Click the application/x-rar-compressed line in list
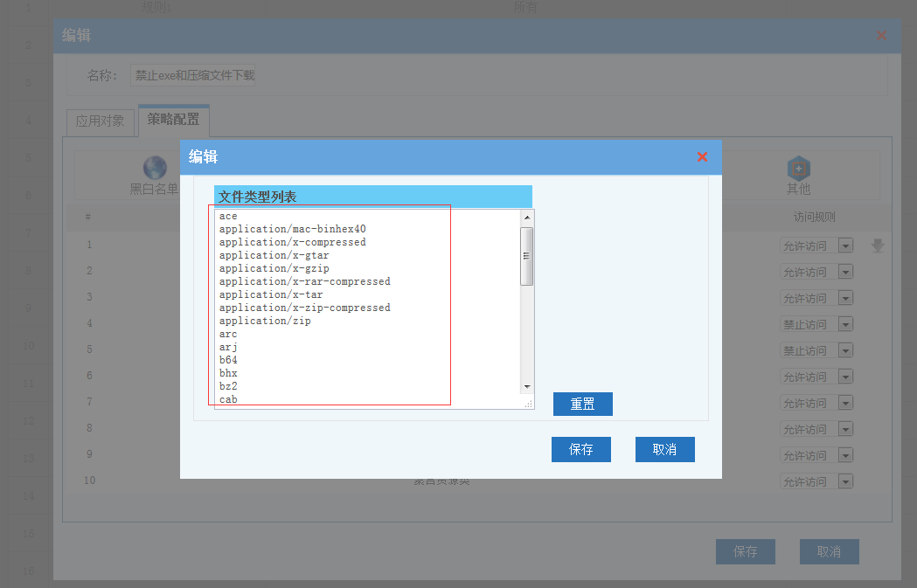 [x=304, y=281]
